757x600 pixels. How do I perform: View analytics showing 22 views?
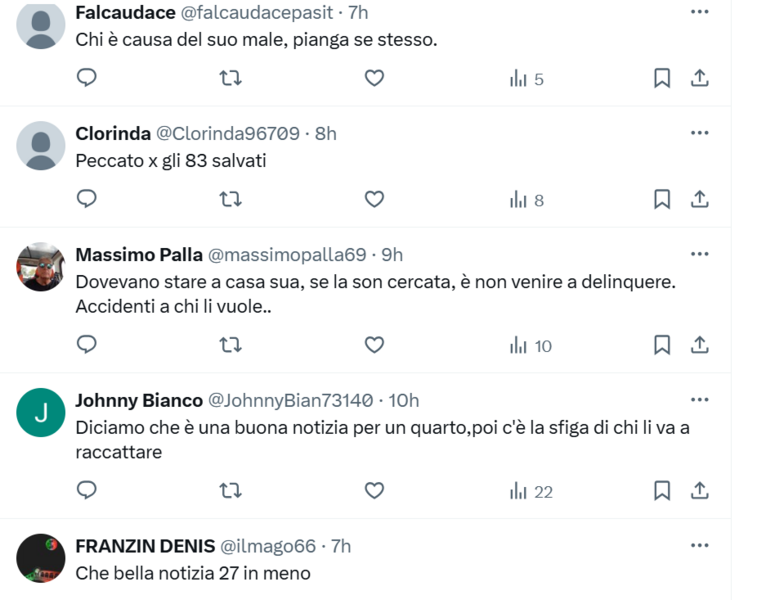click(530, 491)
